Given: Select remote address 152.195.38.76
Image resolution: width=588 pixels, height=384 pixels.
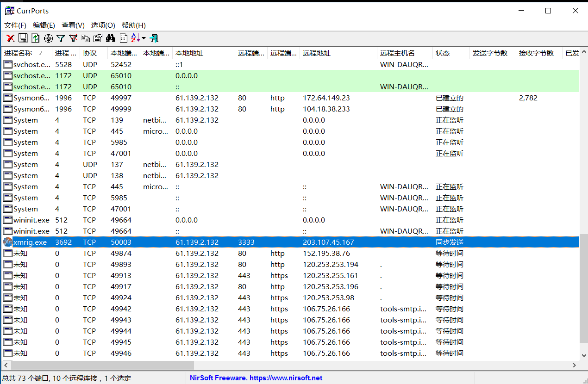Looking at the screenshot, I should pos(326,254).
